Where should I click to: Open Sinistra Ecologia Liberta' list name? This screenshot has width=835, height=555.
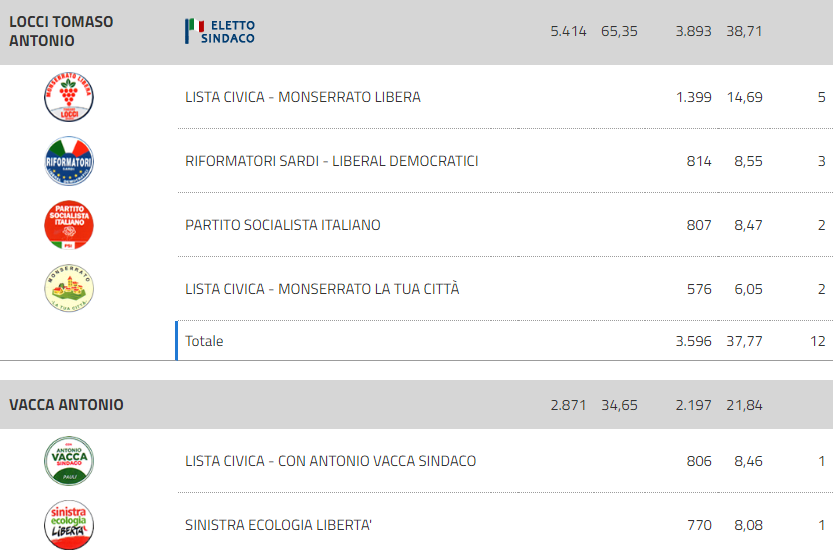pos(278,525)
